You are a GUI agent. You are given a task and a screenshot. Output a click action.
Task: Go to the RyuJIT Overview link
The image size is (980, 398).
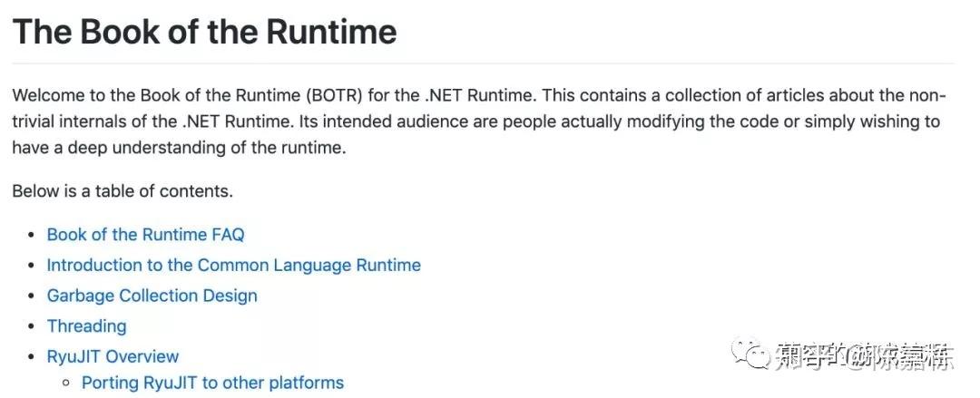point(113,357)
